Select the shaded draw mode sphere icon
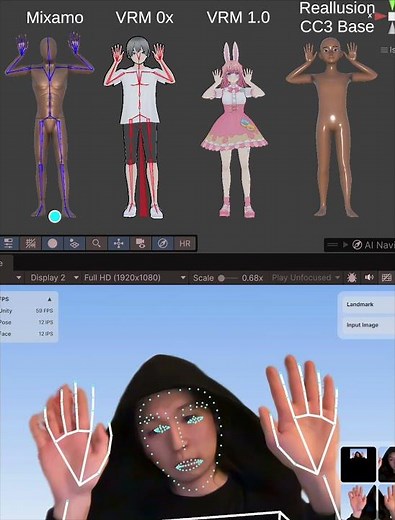The image size is (395, 520). coord(52,243)
